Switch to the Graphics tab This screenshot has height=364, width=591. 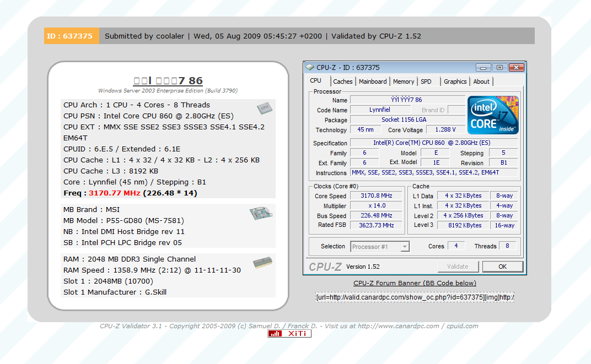455,82
